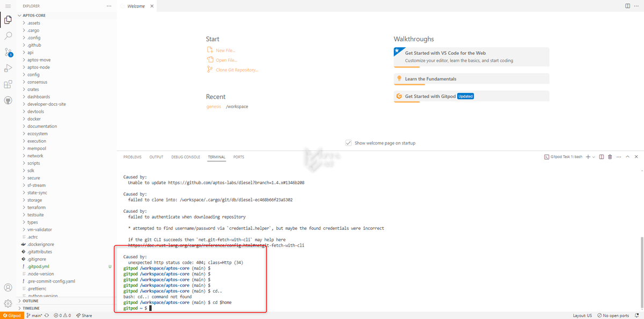Screen dimensions: 644x319
Task: Open the Accounts menu icon
Action: pos(8,288)
